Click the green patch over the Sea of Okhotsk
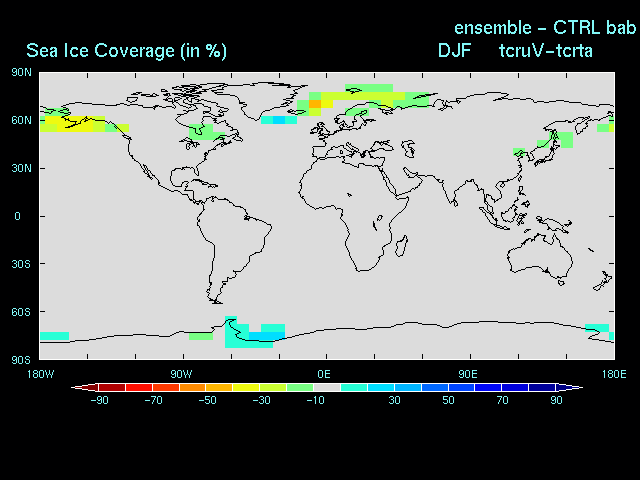Screen dimensions: 640x480 (x=567, y=140)
